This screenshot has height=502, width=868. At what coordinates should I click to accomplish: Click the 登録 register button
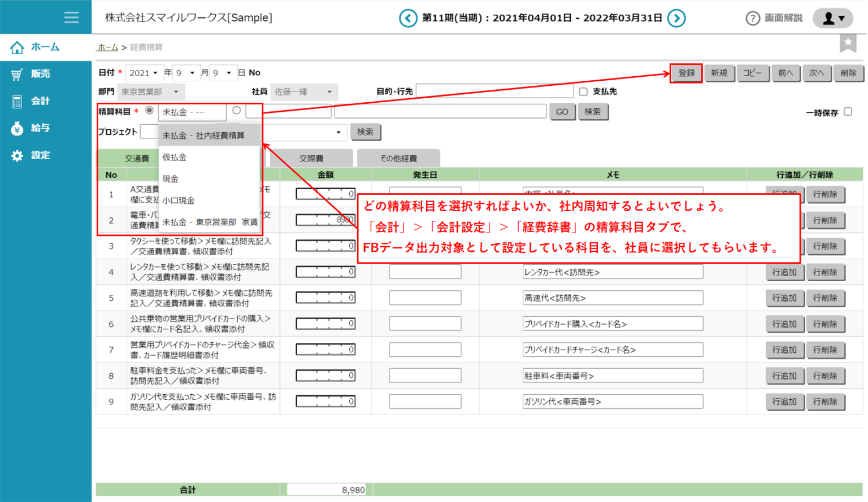pyautogui.click(x=685, y=73)
